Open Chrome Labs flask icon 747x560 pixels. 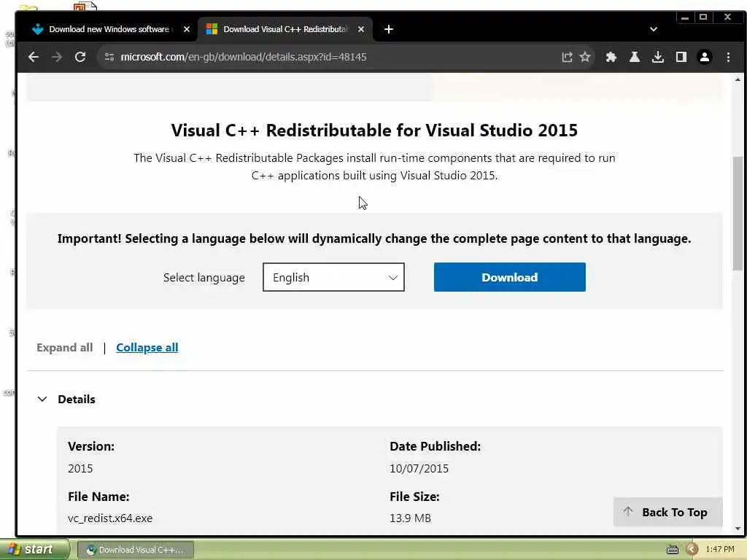tap(634, 57)
